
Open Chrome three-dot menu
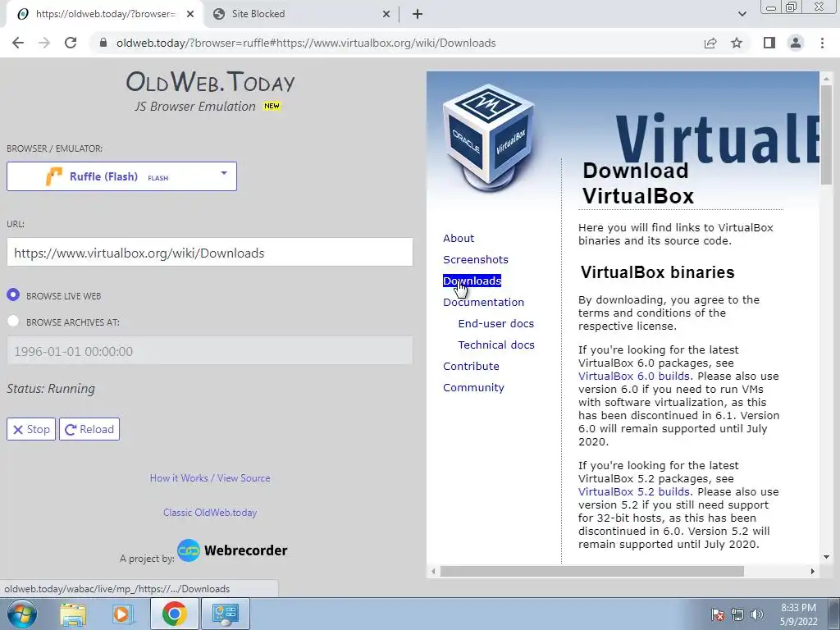[822, 43]
